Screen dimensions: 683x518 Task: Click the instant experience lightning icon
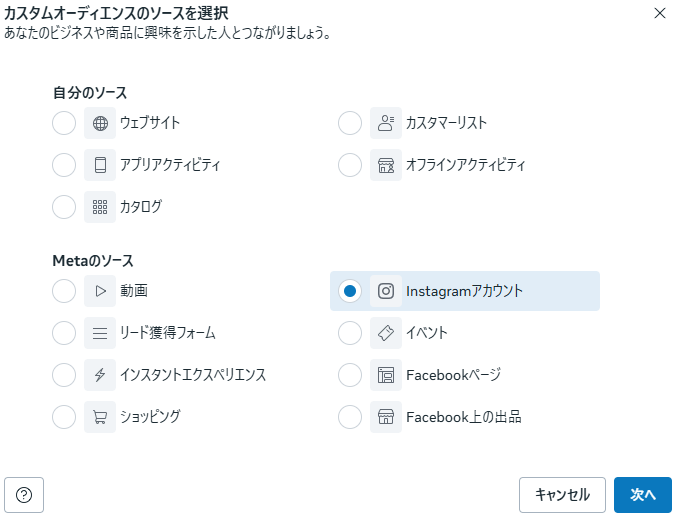coord(100,375)
